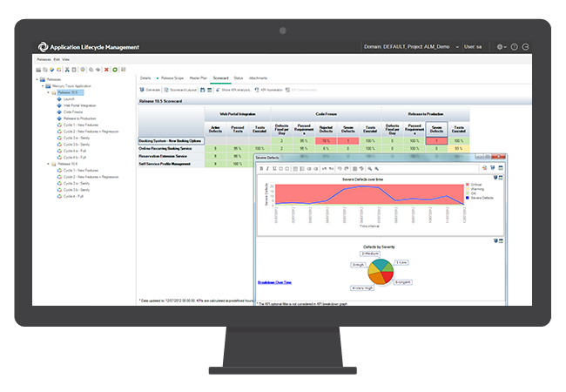
Task: Click the Self Service Profile Management row header
Action: point(171,164)
